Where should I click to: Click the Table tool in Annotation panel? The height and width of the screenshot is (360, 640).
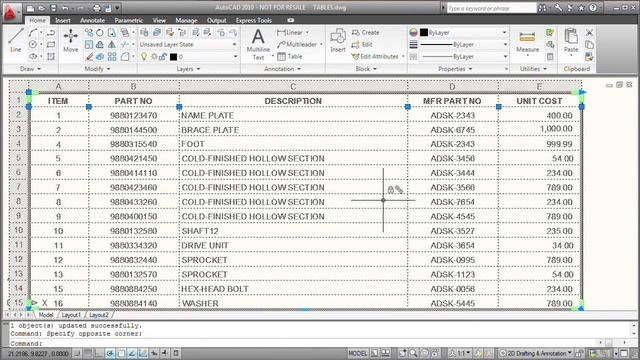point(289,57)
